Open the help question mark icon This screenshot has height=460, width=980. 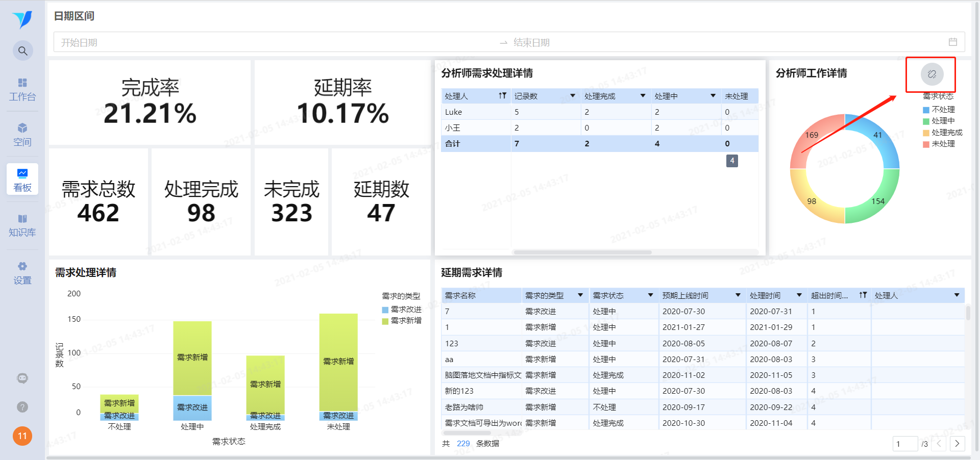coord(22,407)
